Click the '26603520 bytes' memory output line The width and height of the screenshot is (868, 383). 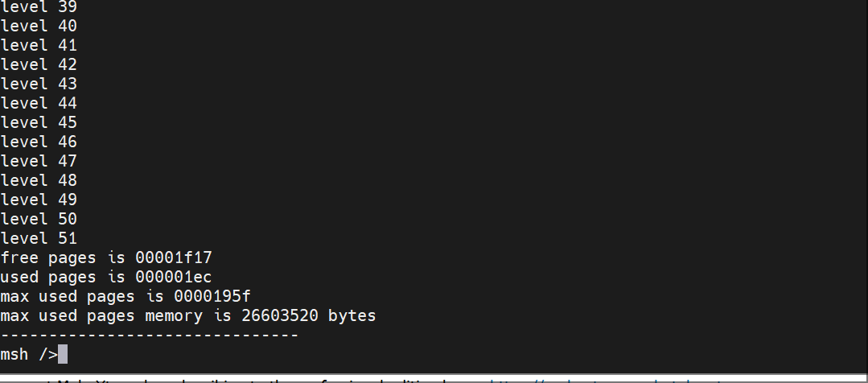coord(188,315)
